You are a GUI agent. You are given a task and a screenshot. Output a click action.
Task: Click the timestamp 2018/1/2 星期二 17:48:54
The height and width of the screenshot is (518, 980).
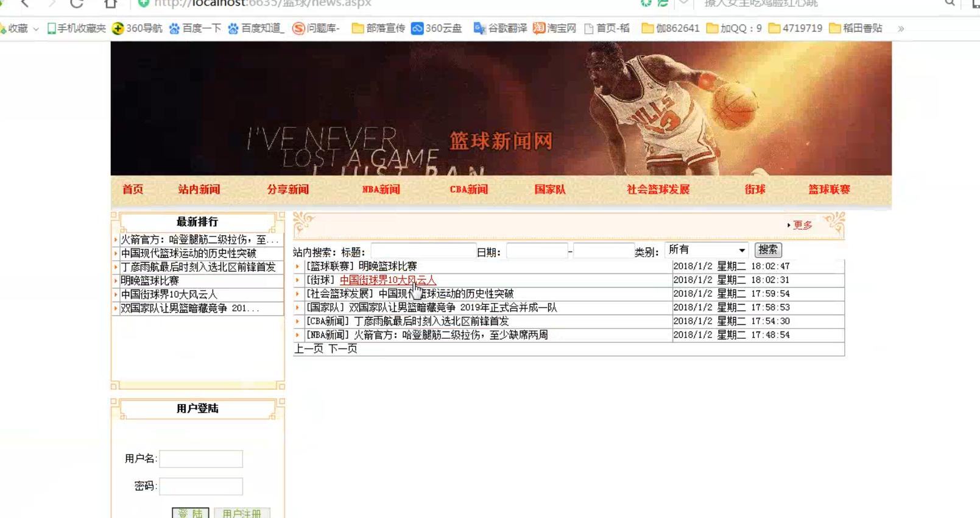[731, 335]
